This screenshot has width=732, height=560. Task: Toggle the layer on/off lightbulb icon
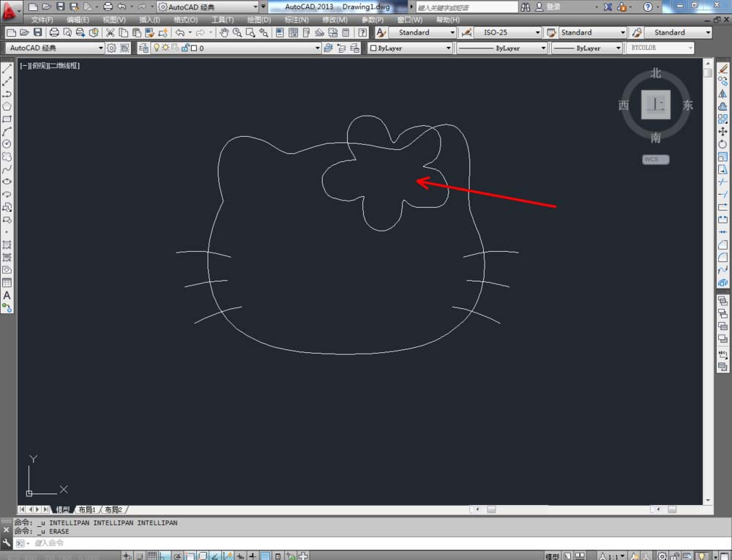(156, 48)
